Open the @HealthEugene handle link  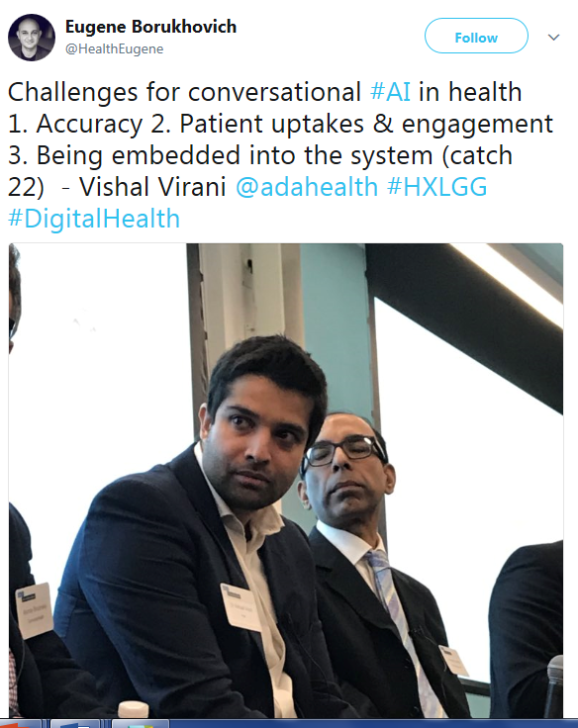[114, 48]
